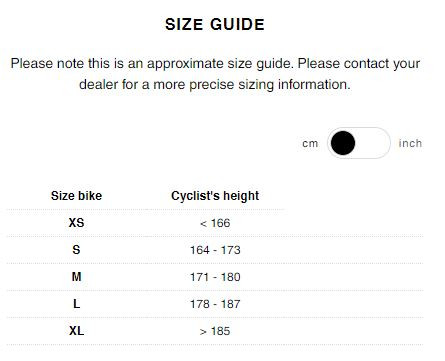This screenshot has width=445, height=361.
Task: Click the 171 - 180 height value
Action: tap(215, 277)
